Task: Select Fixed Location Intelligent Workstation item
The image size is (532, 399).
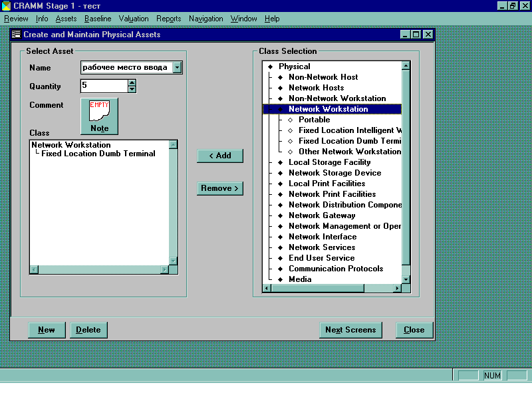Action: pos(350,130)
